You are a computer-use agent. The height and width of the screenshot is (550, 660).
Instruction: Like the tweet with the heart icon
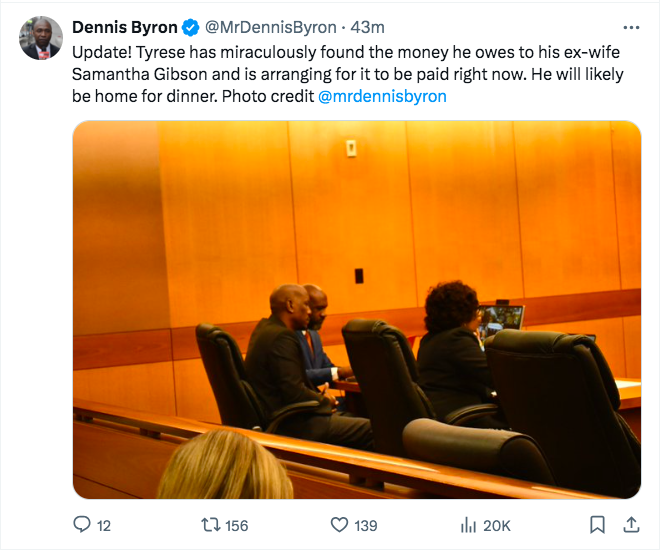click(339, 525)
